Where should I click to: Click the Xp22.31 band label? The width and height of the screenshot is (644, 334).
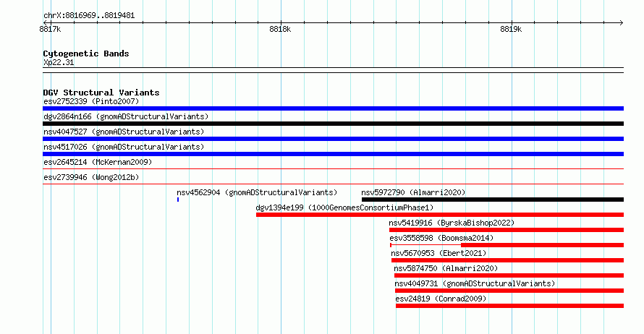click(x=59, y=62)
